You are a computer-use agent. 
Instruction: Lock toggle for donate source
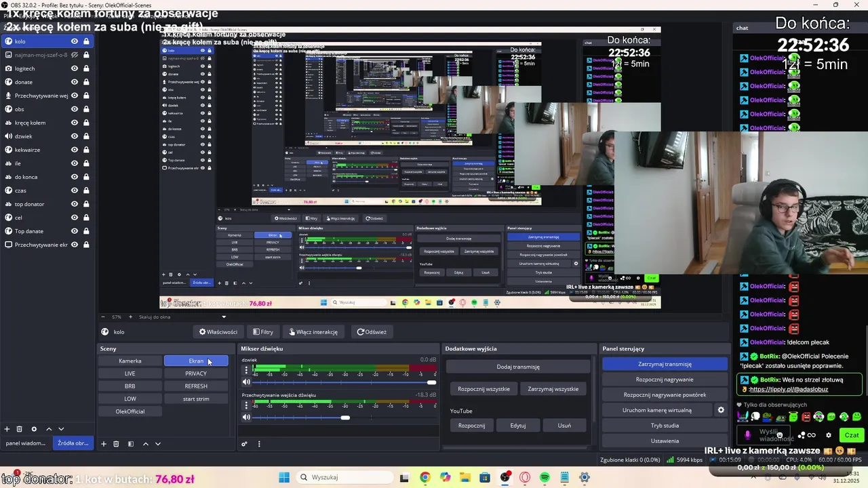(86, 82)
